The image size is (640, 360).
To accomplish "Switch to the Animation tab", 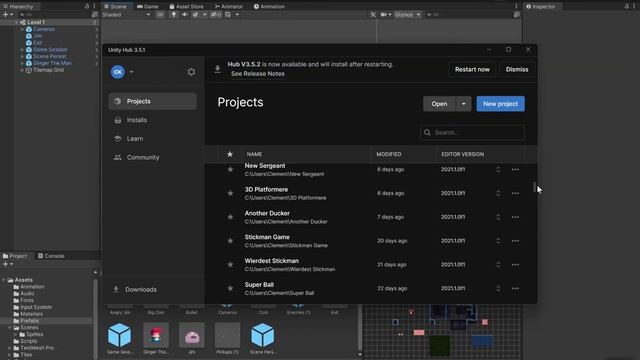I will point(269,7).
